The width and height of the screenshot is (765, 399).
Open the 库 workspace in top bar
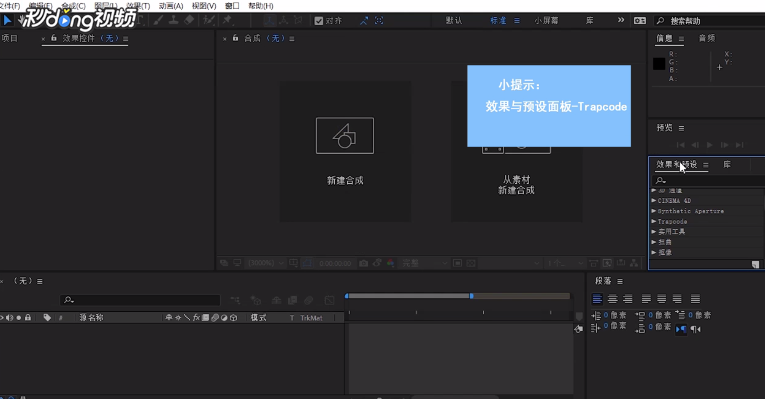[x=589, y=20]
